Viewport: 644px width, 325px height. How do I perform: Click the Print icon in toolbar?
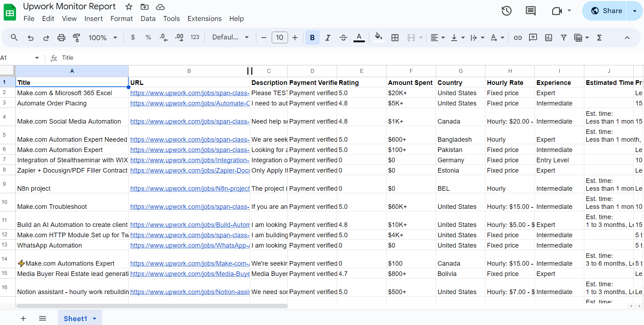pyautogui.click(x=61, y=38)
